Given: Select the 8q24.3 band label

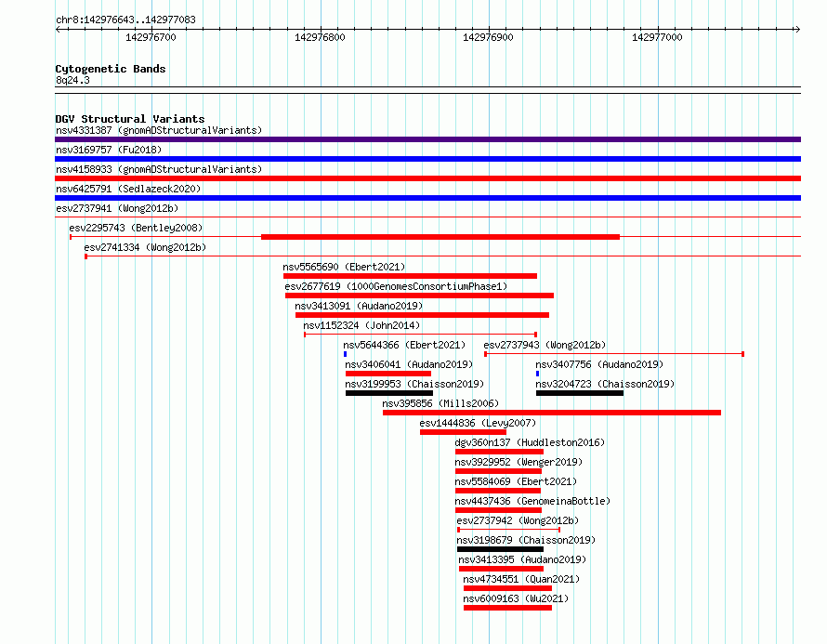Looking at the screenshot, I should point(72,80).
